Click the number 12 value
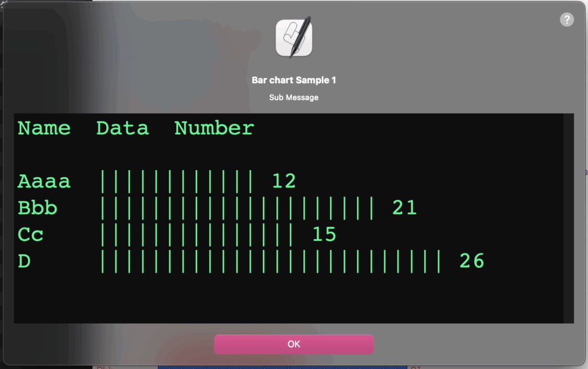This screenshot has width=588, height=369. (x=284, y=182)
